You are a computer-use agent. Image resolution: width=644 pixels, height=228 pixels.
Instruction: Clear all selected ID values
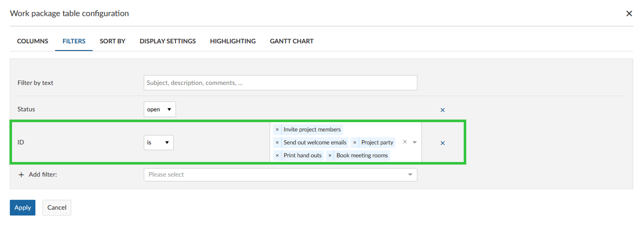404,142
